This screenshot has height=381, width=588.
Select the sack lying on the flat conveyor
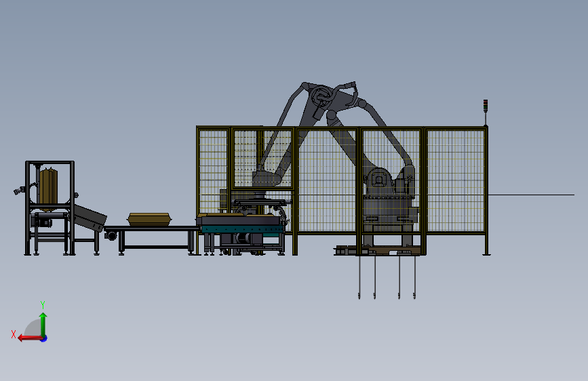[149, 219]
